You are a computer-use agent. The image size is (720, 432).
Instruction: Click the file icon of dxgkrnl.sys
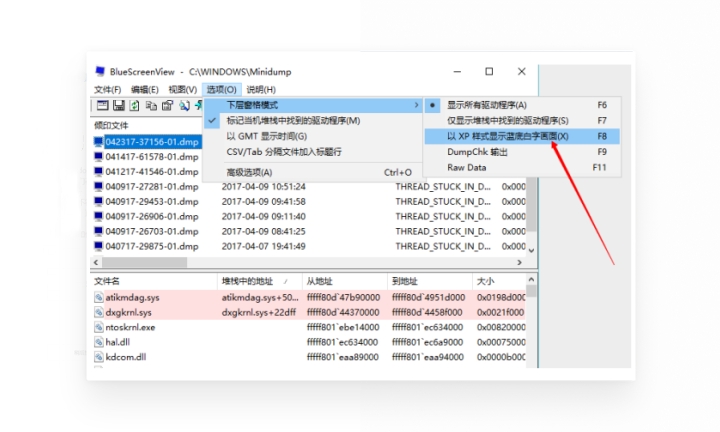click(98, 312)
